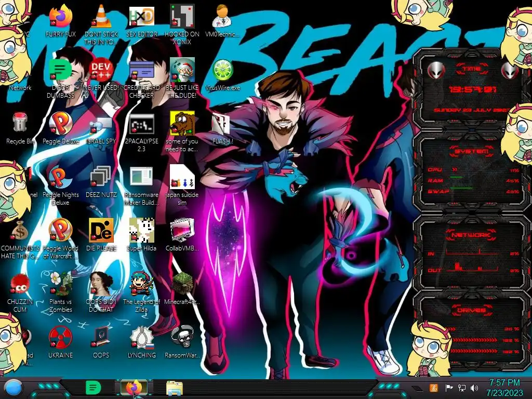Open the money bag COMMUNISTS HATE THIS icon
The image size is (532, 399).
tap(20, 231)
